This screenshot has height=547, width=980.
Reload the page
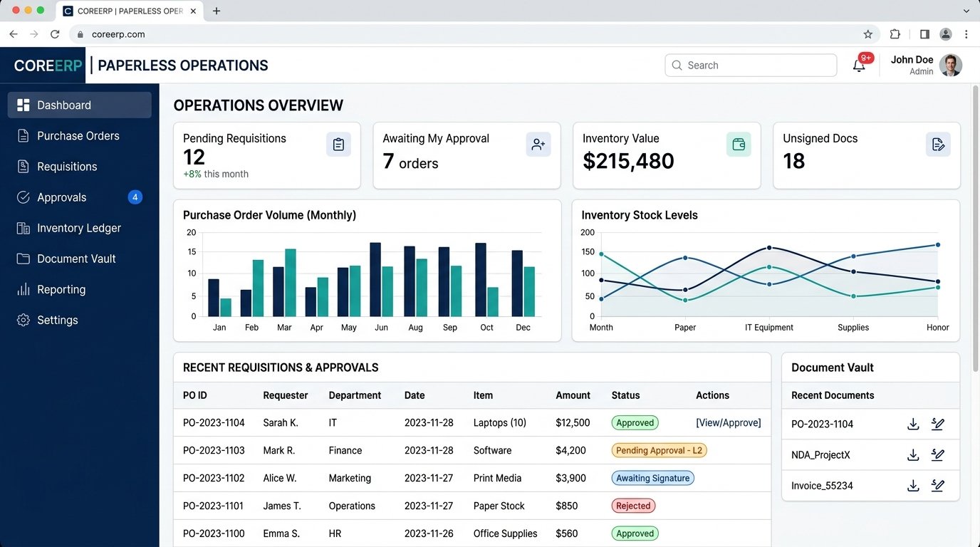coord(55,34)
